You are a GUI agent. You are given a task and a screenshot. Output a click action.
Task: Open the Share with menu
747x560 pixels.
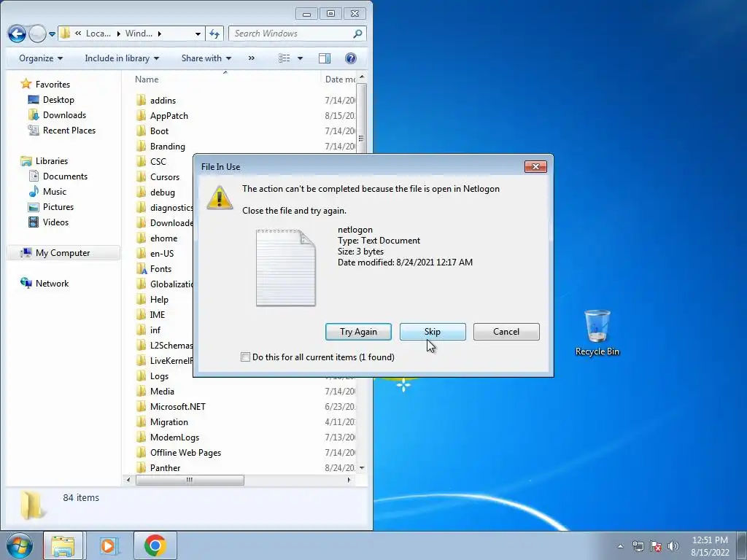(x=206, y=58)
